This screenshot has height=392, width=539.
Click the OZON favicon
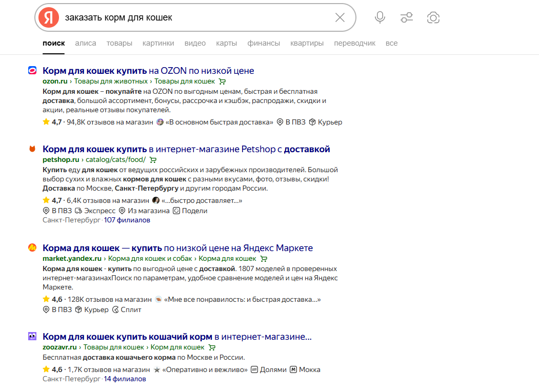[x=32, y=70]
